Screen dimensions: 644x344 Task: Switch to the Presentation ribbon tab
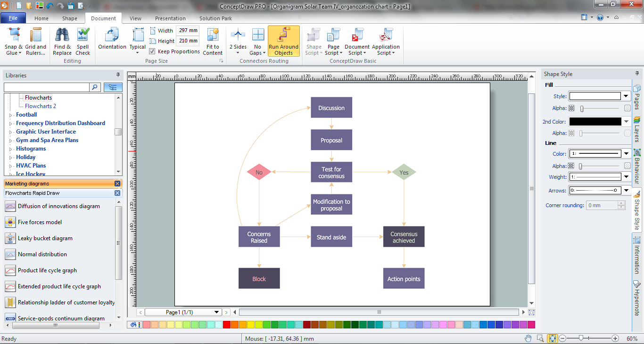(170, 18)
